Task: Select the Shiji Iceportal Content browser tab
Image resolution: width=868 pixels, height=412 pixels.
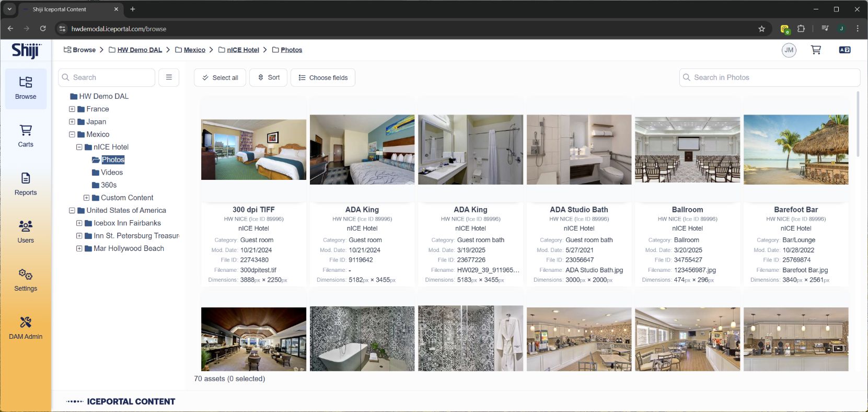Action: [x=71, y=9]
